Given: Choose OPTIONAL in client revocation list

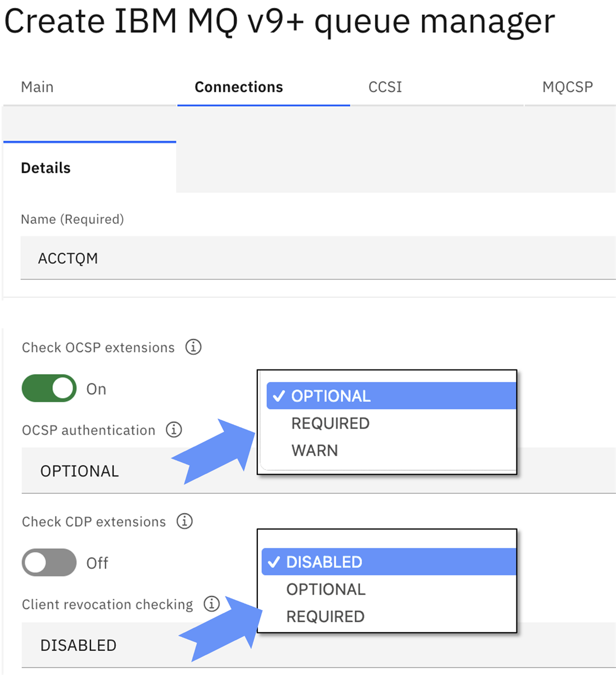Looking at the screenshot, I should pyautogui.click(x=326, y=589).
